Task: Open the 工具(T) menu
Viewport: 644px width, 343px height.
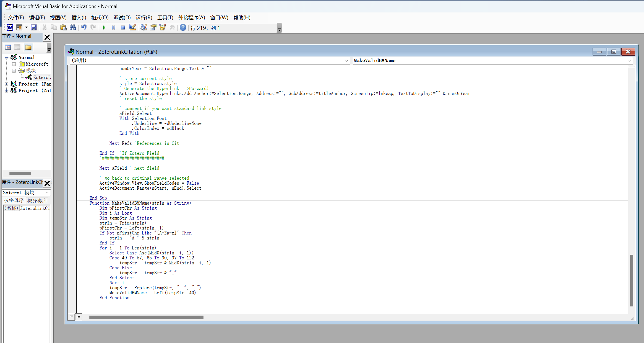Action: (165, 18)
